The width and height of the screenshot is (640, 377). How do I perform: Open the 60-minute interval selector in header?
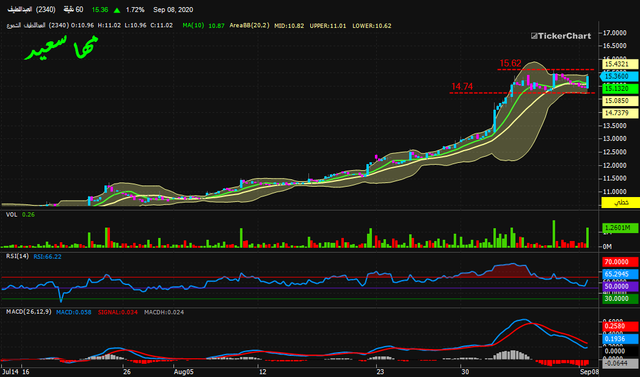click(x=73, y=9)
